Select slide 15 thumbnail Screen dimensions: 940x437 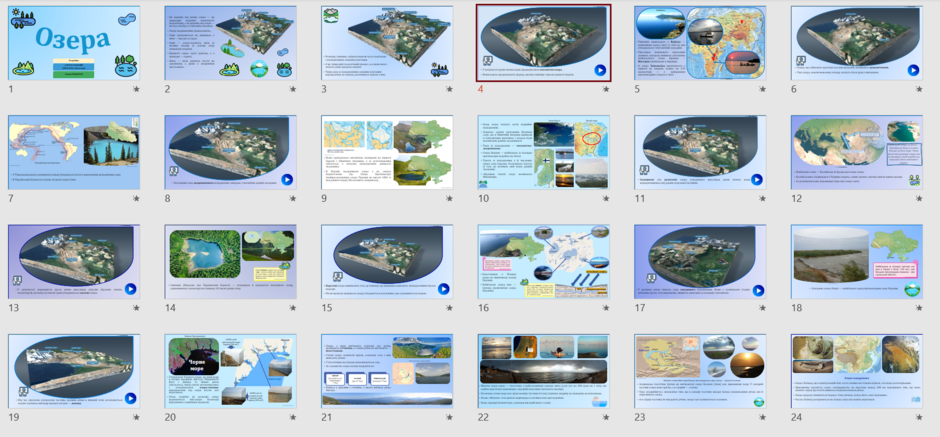[387, 262]
